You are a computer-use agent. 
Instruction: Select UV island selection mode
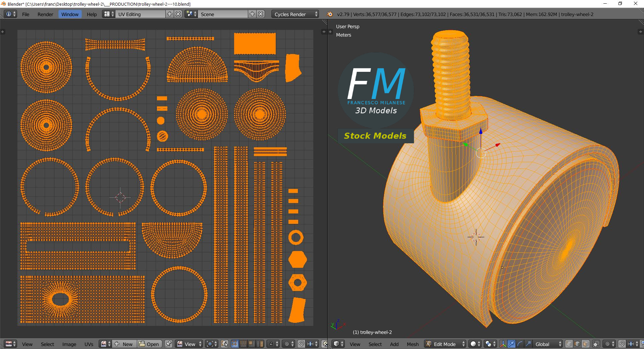click(x=260, y=344)
